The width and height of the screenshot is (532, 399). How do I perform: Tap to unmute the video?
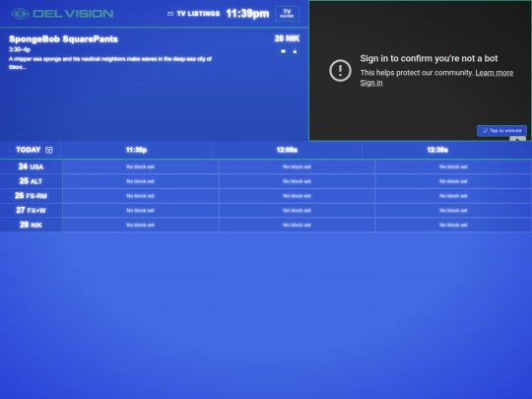tap(501, 131)
